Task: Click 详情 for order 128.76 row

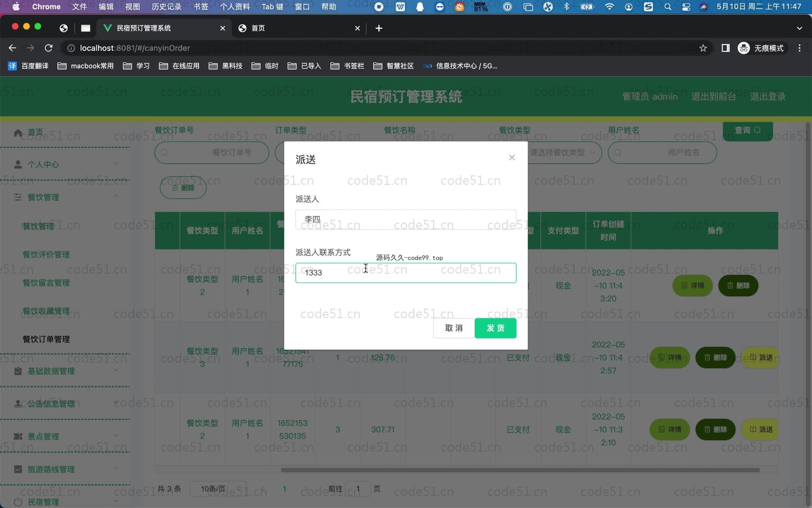Action: click(669, 358)
